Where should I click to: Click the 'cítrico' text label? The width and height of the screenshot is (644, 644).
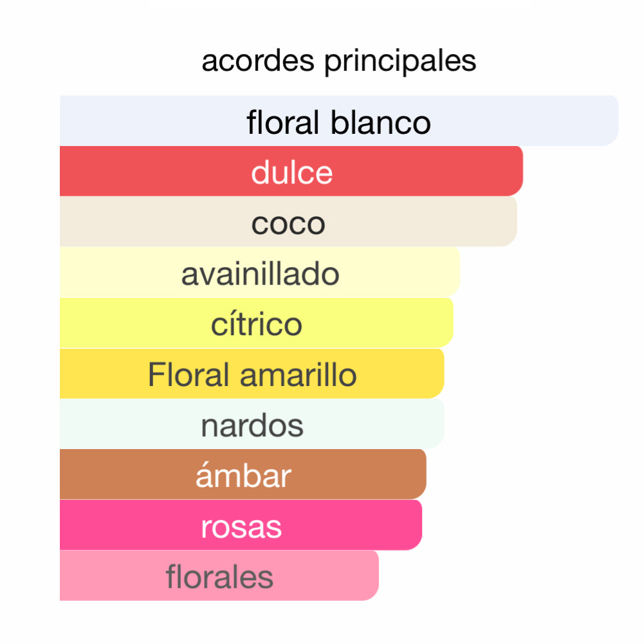tap(256, 324)
